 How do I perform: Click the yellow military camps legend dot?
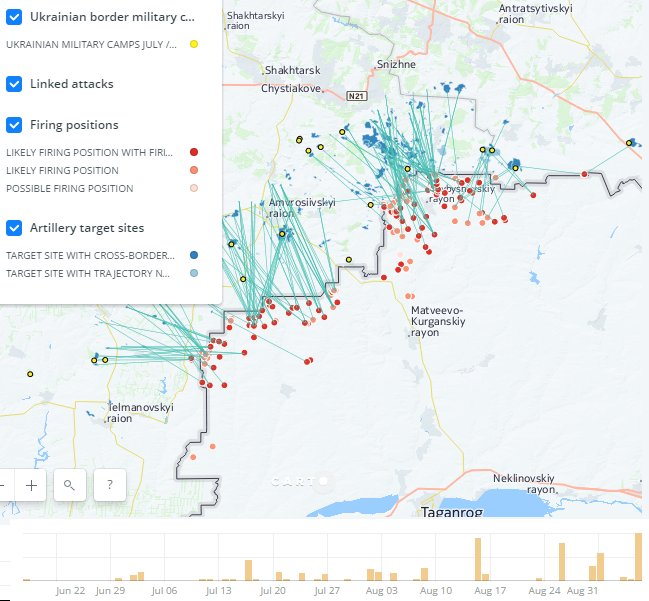tap(193, 44)
